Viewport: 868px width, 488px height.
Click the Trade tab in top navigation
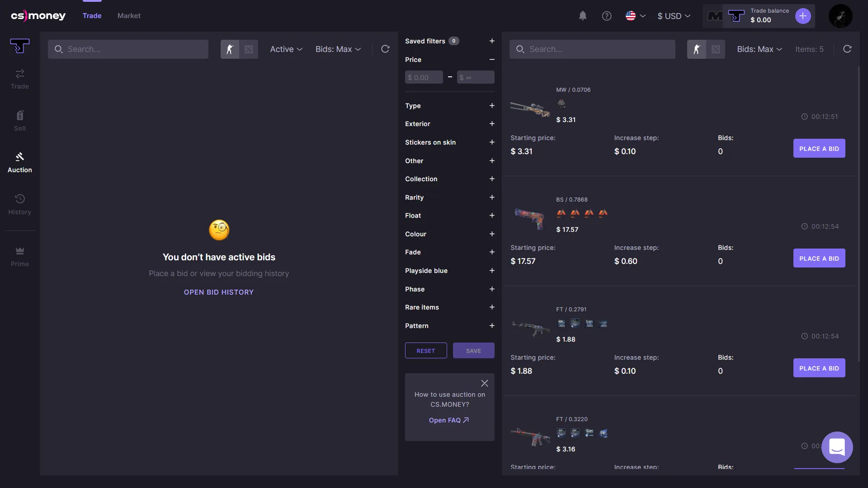tap(92, 15)
